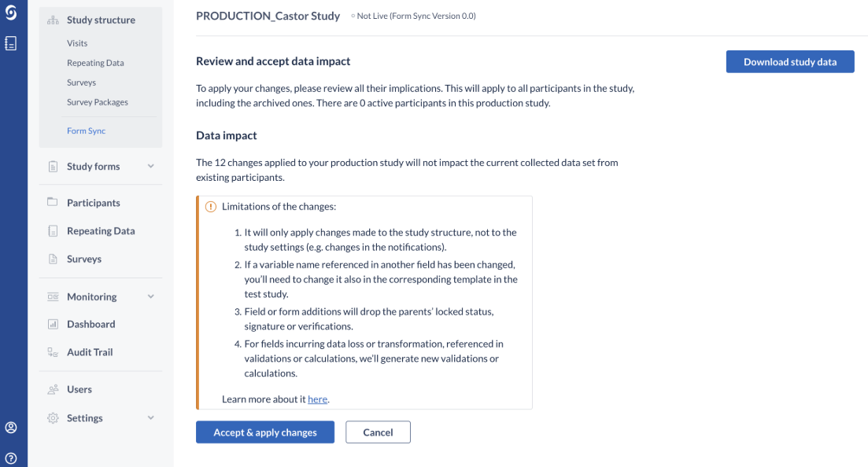Open the user account profile icon
Image resolution: width=868 pixels, height=467 pixels.
pos(11,428)
